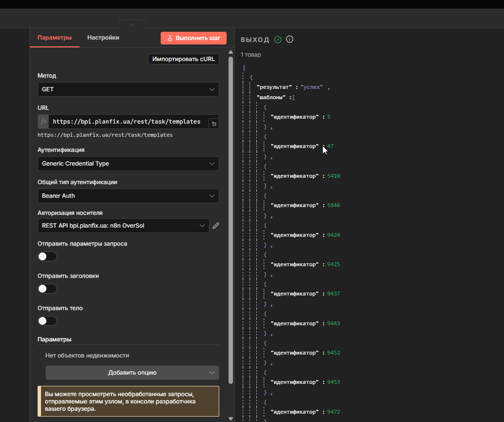
Task: Click the scrollbar up arrow
Action: click(231, 52)
